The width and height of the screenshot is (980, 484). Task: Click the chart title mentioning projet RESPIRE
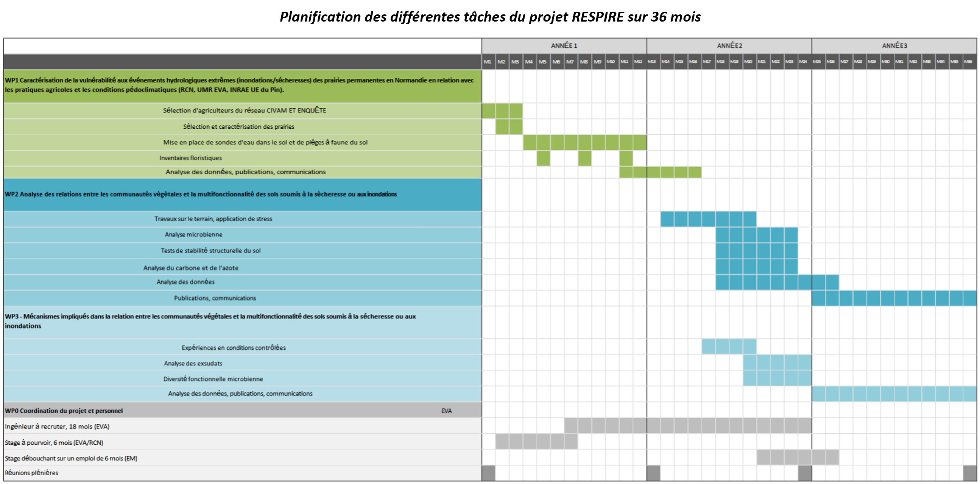click(x=490, y=17)
